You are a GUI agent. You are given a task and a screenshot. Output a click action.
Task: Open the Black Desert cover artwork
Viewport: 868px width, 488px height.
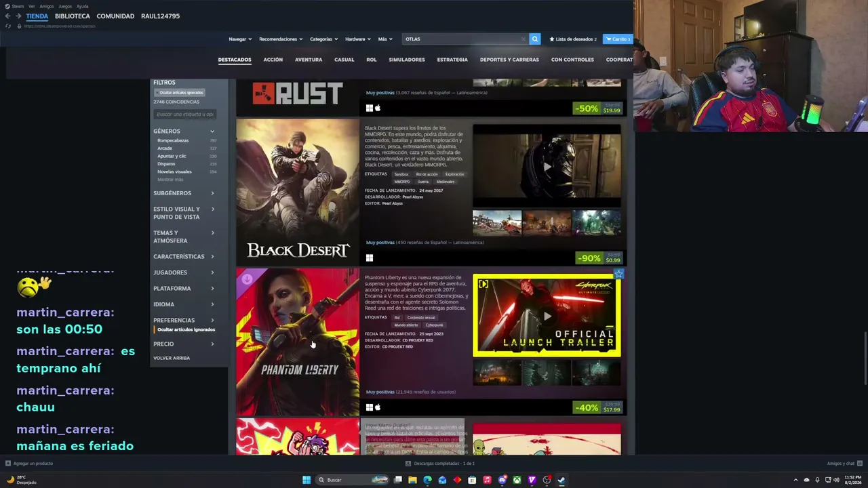298,192
